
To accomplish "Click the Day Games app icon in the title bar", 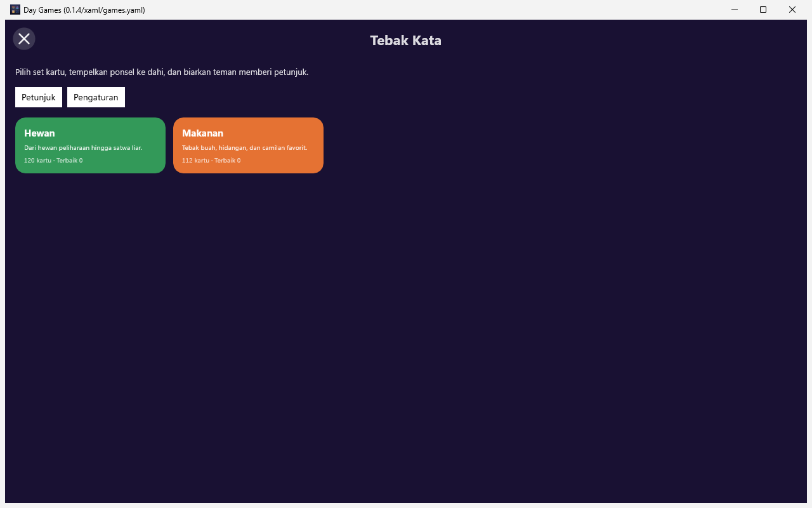I will pos(15,10).
